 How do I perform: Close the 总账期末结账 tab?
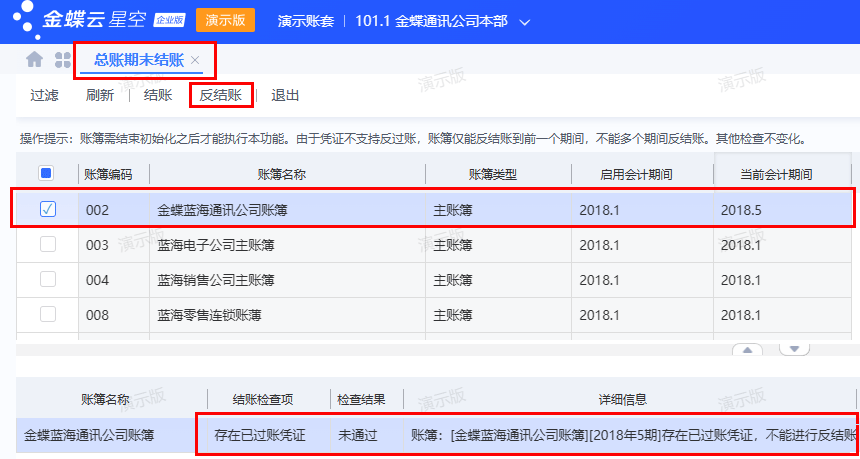[x=195, y=61]
